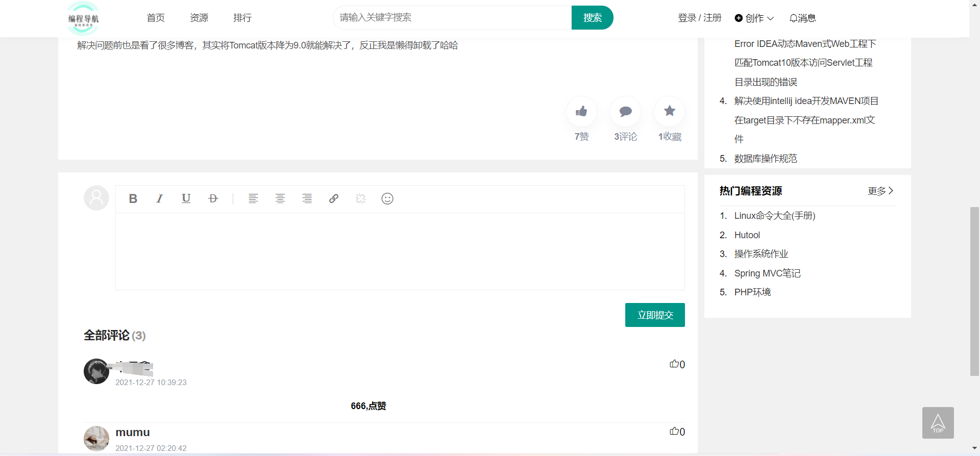Click the mumu username
The width and height of the screenshot is (980, 456).
tap(133, 432)
